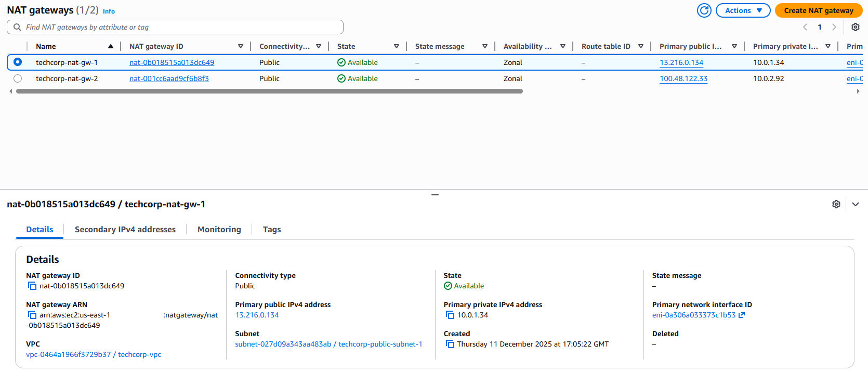The image size is (868, 372).
Task: Click the horizontal table scrollbar
Action: [269, 91]
